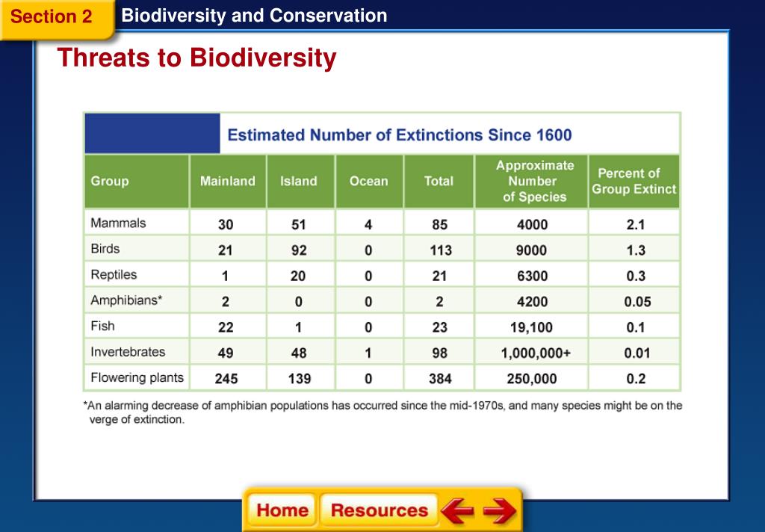
Task: Click the Approximate Number of Species header
Action: point(535,181)
